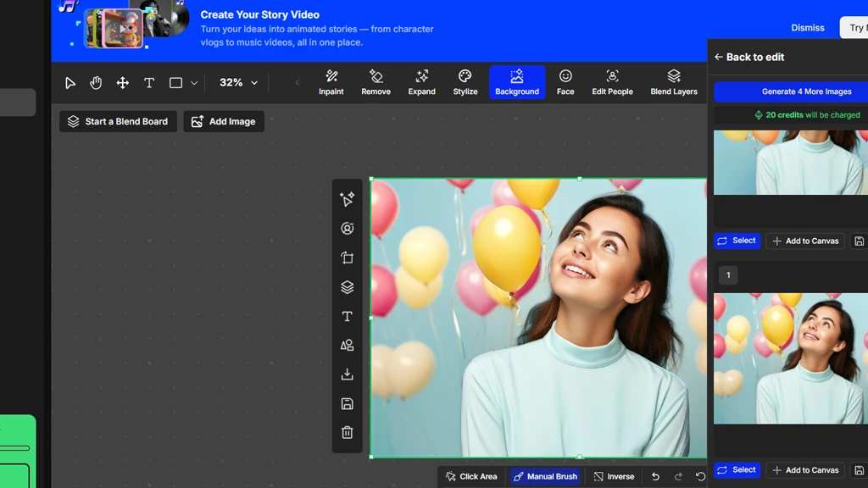Choose the Stylize tool
Screen dimensions: 868x488
click(465, 82)
